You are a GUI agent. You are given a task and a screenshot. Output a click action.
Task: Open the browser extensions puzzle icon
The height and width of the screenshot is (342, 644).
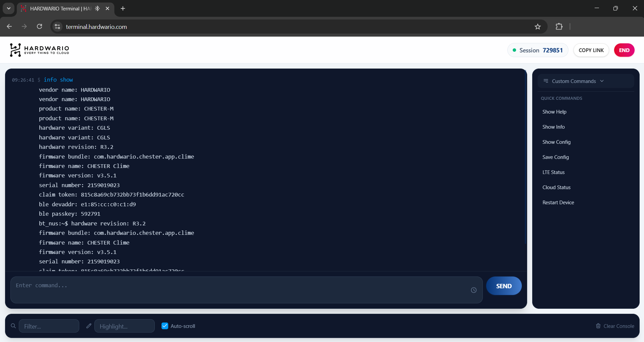click(x=559, y=27)
